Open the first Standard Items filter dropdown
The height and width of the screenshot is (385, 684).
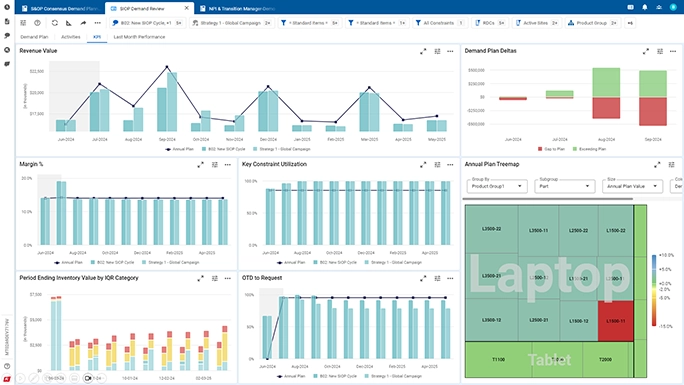(310, 23)
